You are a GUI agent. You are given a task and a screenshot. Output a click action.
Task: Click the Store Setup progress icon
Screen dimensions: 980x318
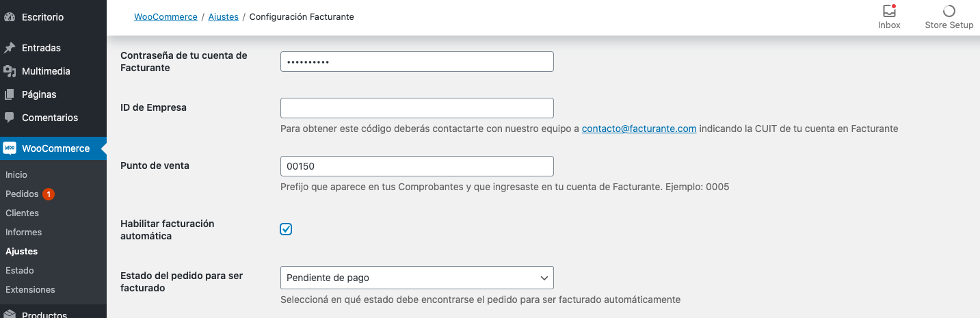[x=949, y=11]
